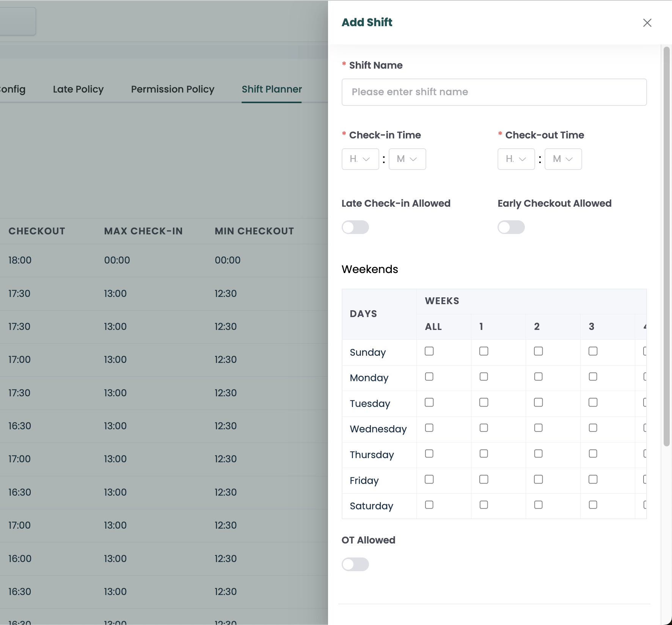Select Friday checkbox under week 2
672x625 pixels.
[x=538, y=479]
